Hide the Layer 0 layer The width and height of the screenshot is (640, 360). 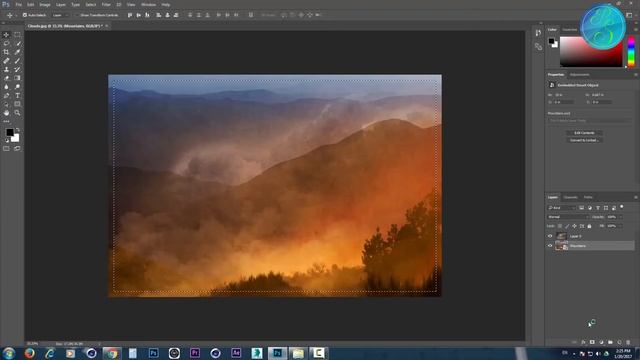click(x=550, y=236)
